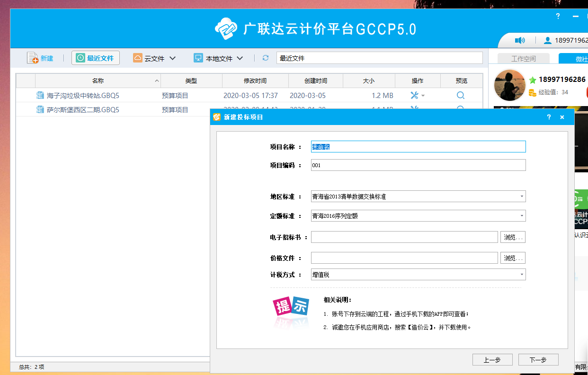Click the 新建 new file icon
588x375 pixels.
[x=33, y=58]
